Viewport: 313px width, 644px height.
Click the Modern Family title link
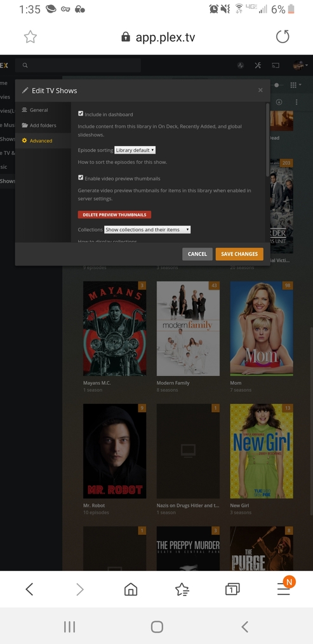coord(173,383)
